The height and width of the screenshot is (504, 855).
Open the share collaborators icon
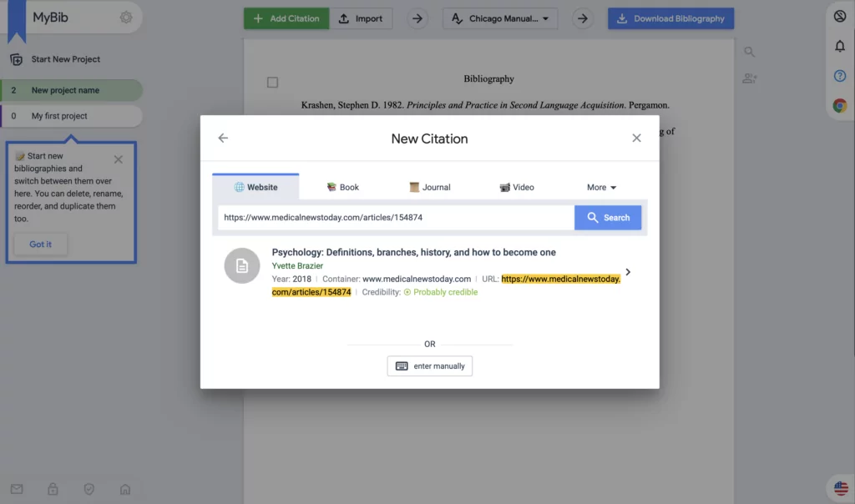[749, 78]
